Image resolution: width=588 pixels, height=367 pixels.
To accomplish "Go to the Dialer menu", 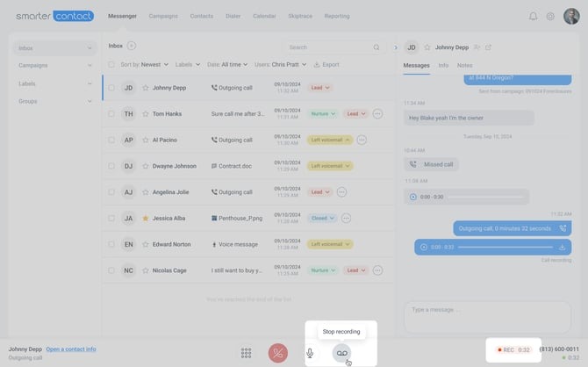I will click(231, 16).
